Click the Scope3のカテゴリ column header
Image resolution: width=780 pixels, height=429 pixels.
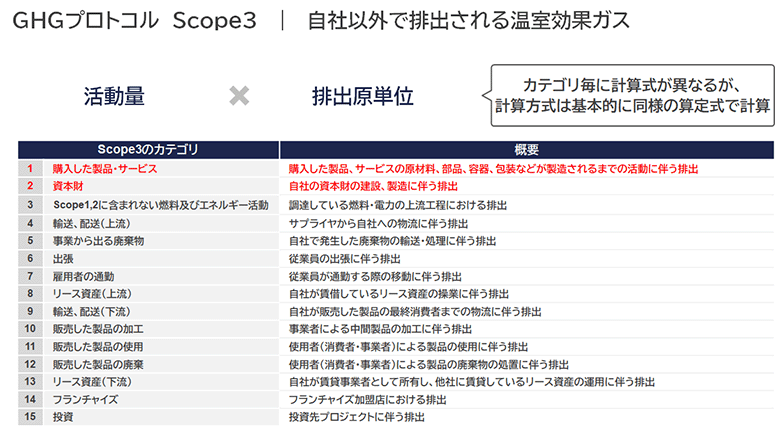(x=148, y=149)
